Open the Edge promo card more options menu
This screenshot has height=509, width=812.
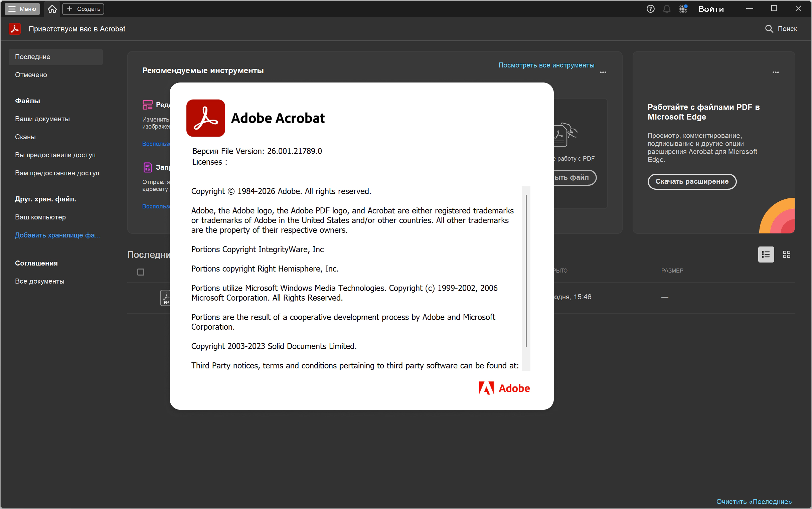coord(776,72)
